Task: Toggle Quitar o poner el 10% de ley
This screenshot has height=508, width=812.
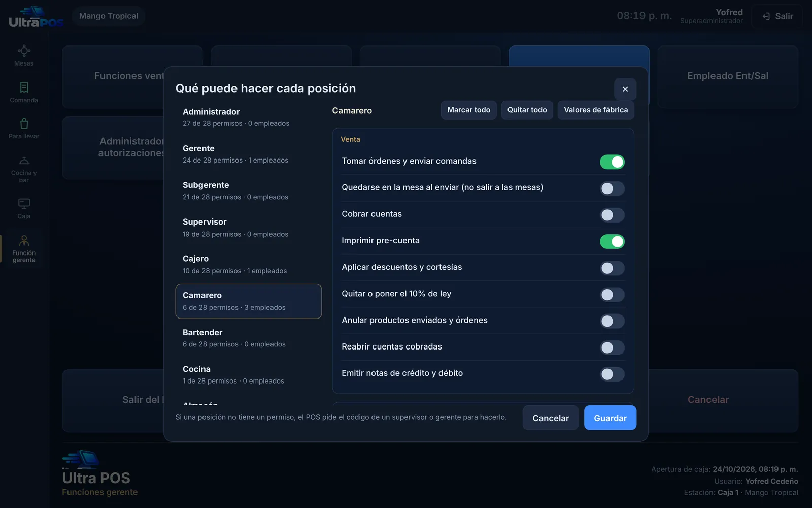Action: [x=612, y=295]
